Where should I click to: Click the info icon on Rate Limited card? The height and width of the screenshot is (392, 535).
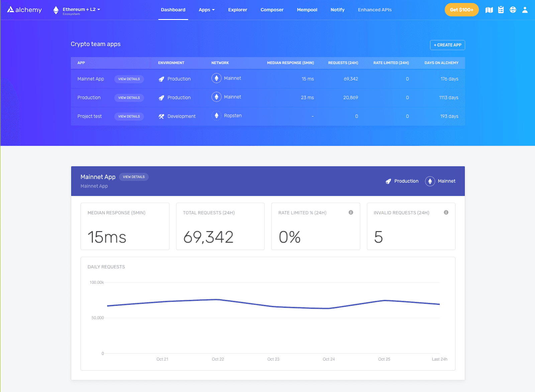pos(350,212)
